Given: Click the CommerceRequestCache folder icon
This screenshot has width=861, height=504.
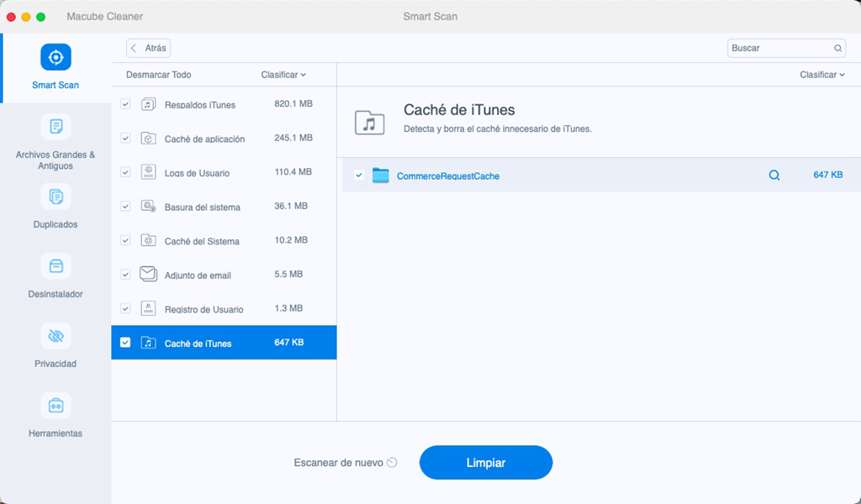Looking at the screenshot, I should pos(381,176).
